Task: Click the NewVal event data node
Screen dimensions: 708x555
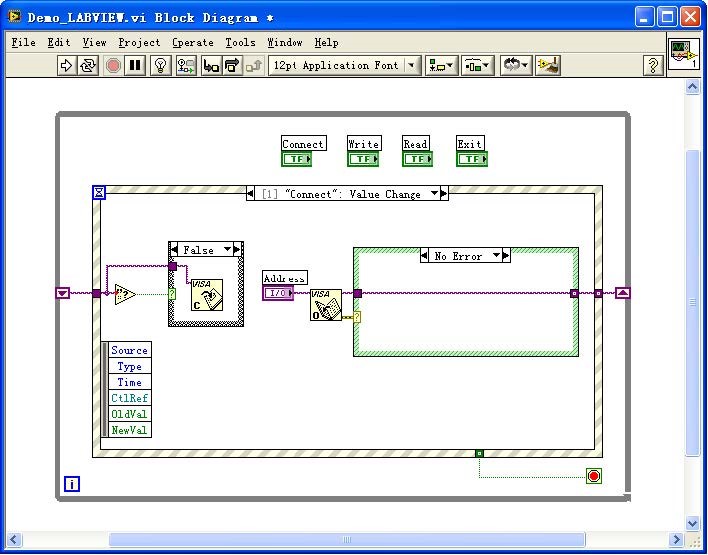Action: click(130, 430)
